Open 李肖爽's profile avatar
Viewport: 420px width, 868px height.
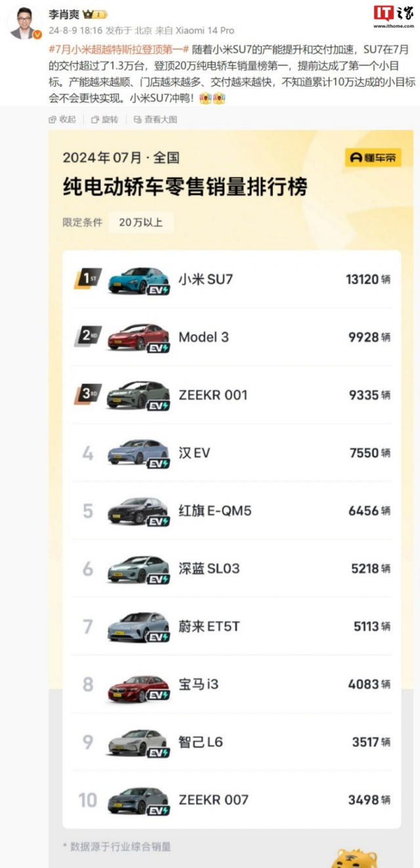[24, 23]
